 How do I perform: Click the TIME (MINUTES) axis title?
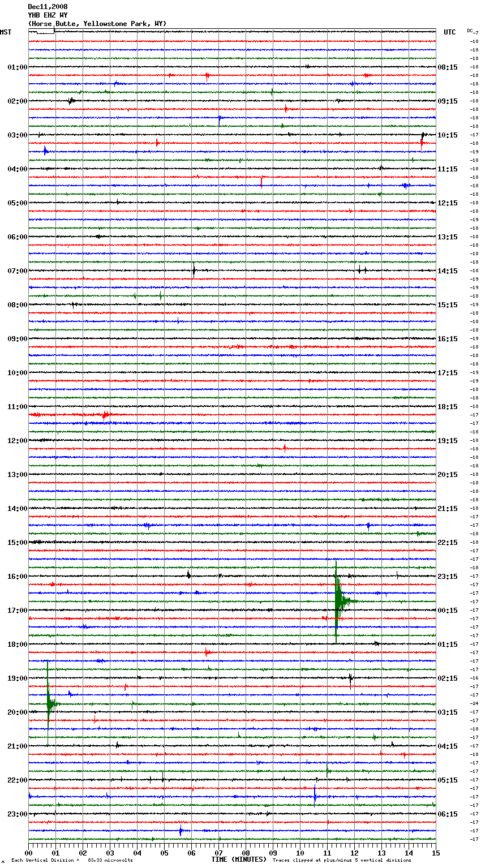pyautogui.click(x=239, y=860)
